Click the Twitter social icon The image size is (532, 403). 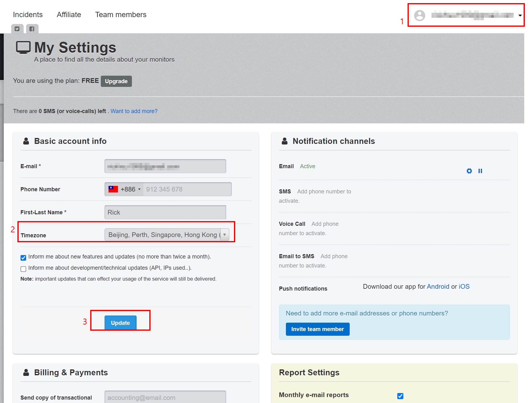17,29
